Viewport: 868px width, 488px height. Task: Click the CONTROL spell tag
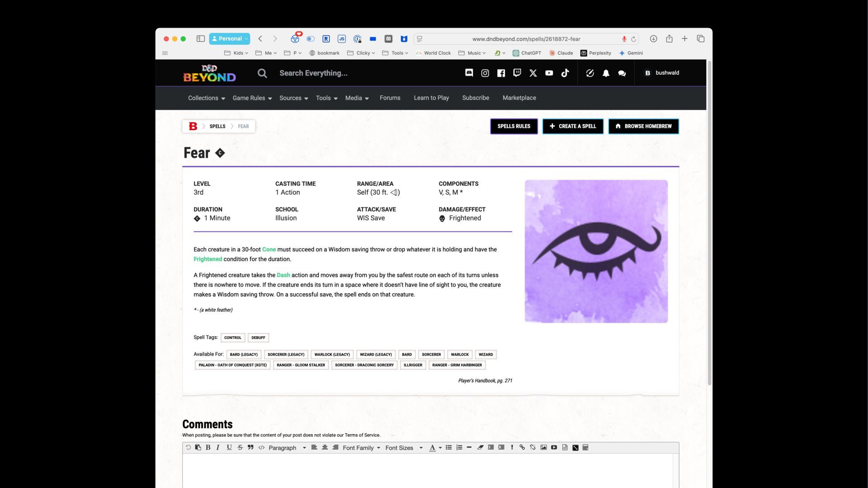click(x=233, y=338)
